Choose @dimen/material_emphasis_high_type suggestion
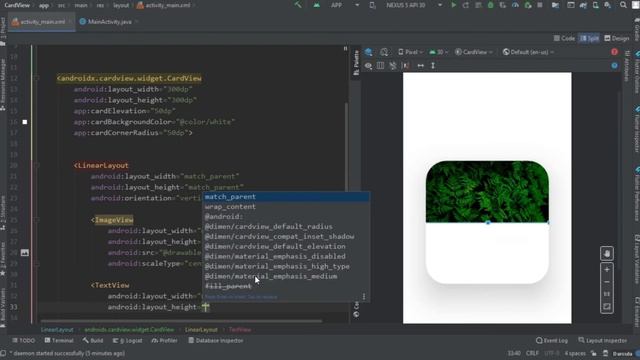This screenshot has height=360, width=640. point(286,267)
